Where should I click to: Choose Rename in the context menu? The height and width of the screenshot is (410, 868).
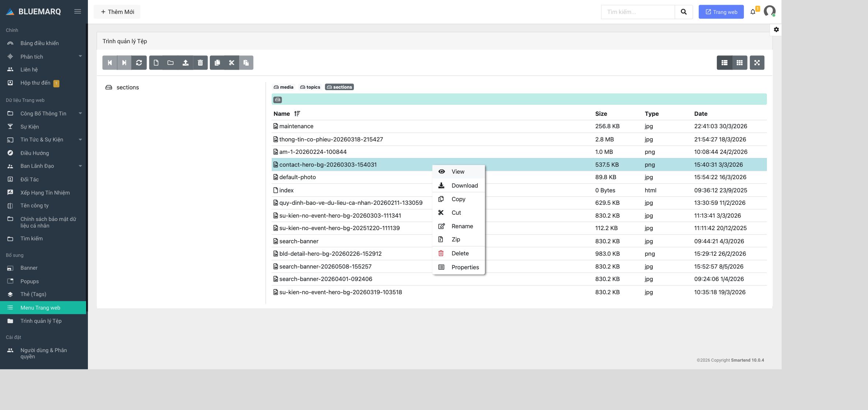pyautogui.click(x=459, y=226)
